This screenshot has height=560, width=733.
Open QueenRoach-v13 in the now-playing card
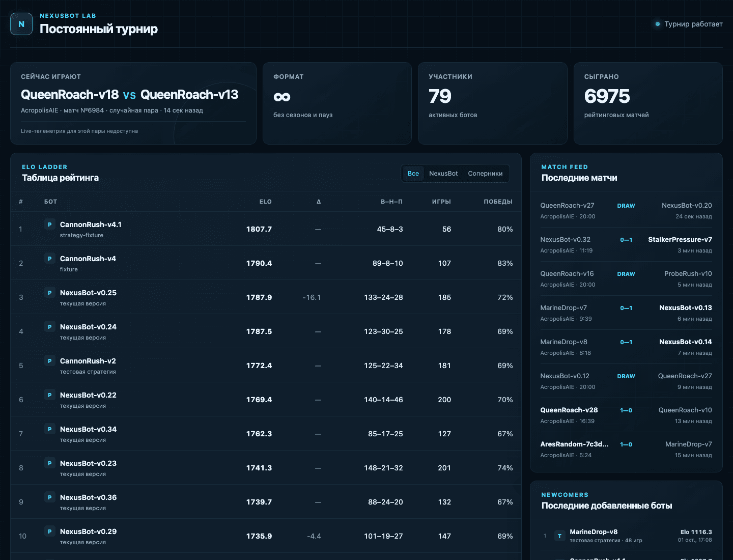[189, 95]
